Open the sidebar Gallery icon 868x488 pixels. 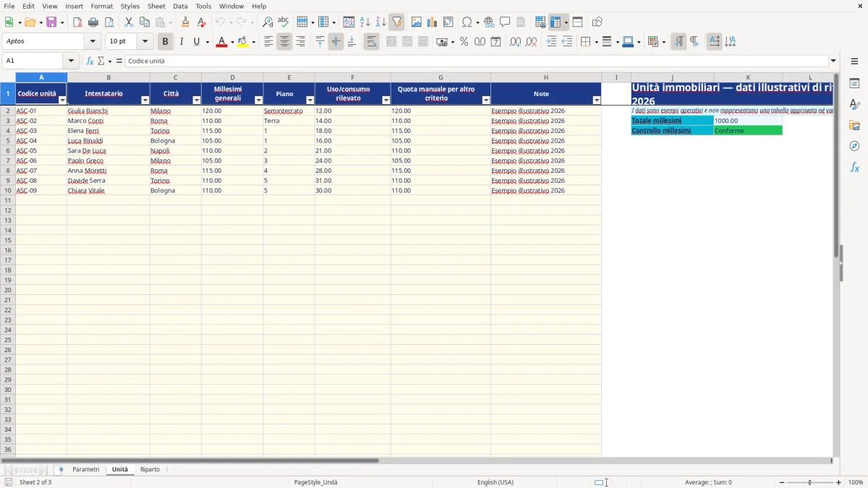(x=854, y=125)
